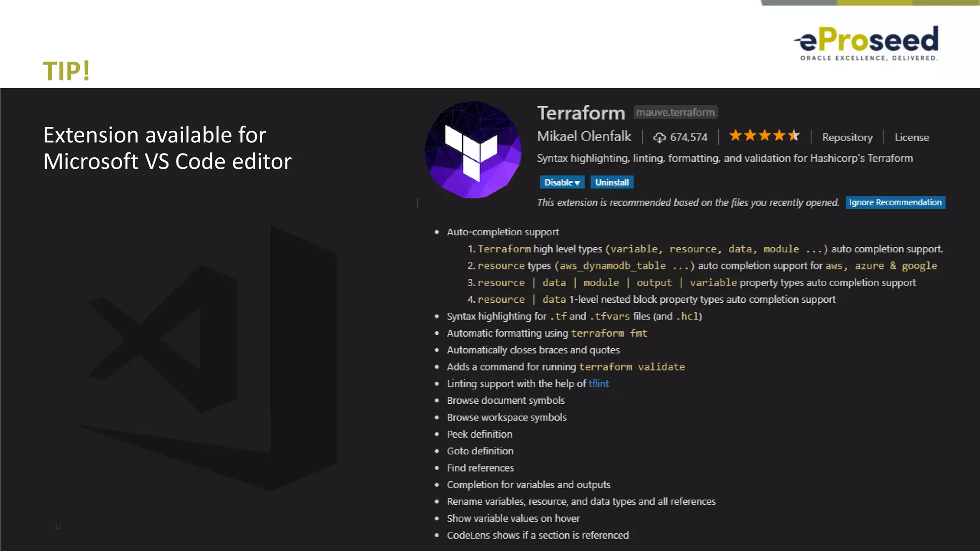Image resolution: width=980 pixels, height=551 pixels.
Task: Click numbered item 'Terraform high level types' line
Action: (x=705, y=249)
